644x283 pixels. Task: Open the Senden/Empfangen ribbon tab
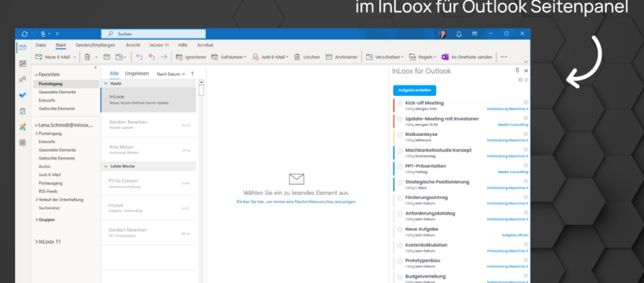95,46
